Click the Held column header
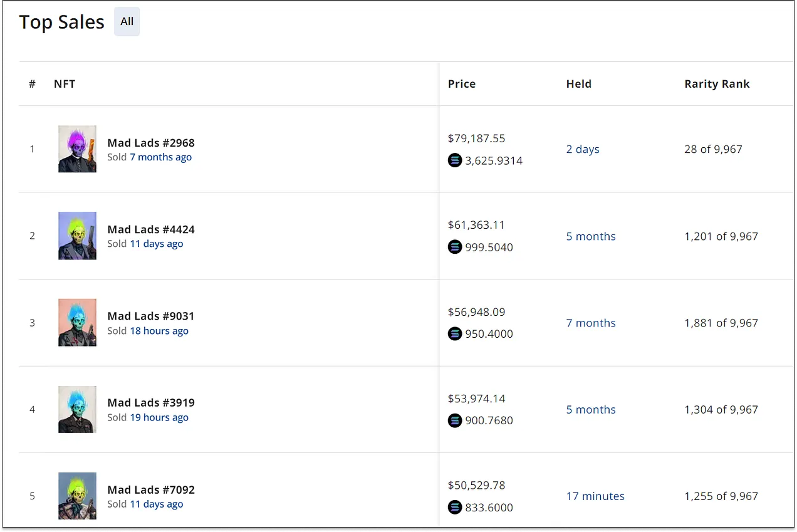The height and width of the screenshot is (532, 797). 578,84
